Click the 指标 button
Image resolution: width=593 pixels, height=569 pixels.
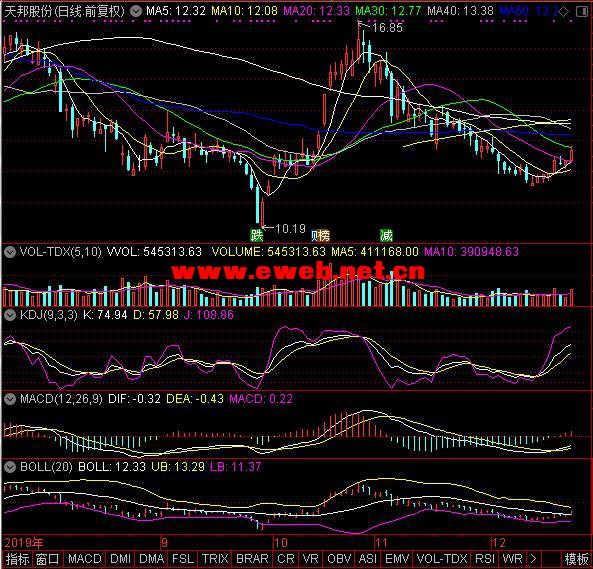point(17,559)
